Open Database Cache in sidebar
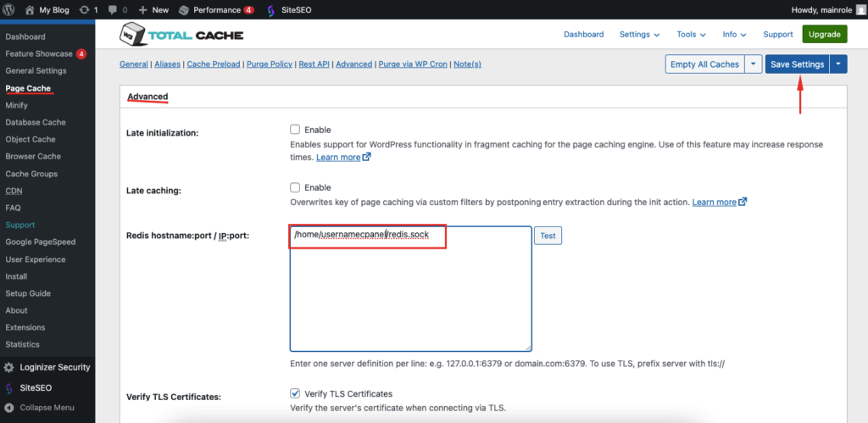This screenshot has width=868, height=423. pyautogui.click(x=36, y=122)
